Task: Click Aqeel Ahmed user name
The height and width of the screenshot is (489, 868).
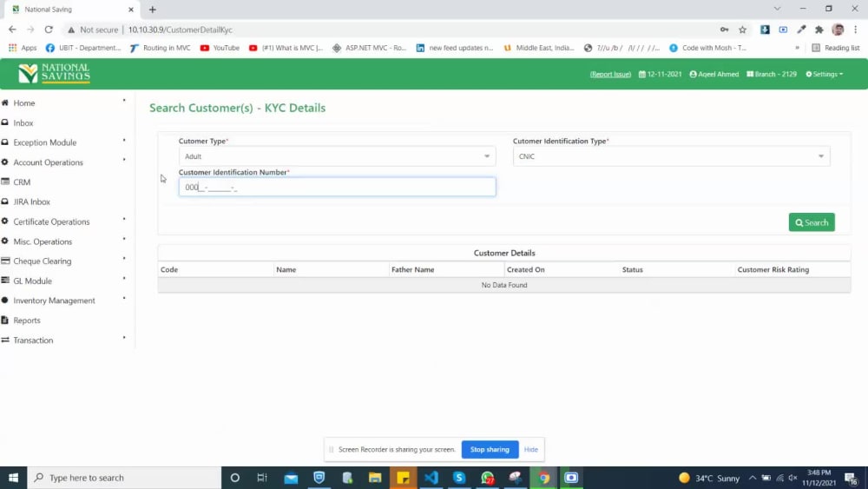Action: (714, 74)
